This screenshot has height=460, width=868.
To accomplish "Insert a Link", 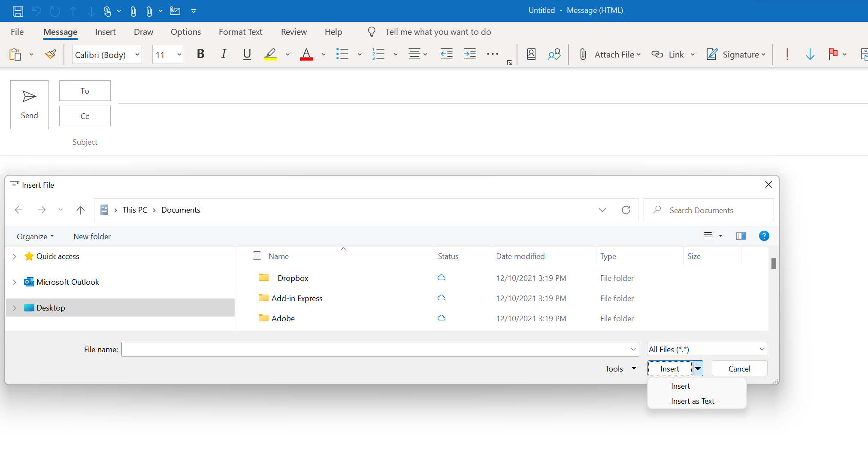I will pos(668,55).
